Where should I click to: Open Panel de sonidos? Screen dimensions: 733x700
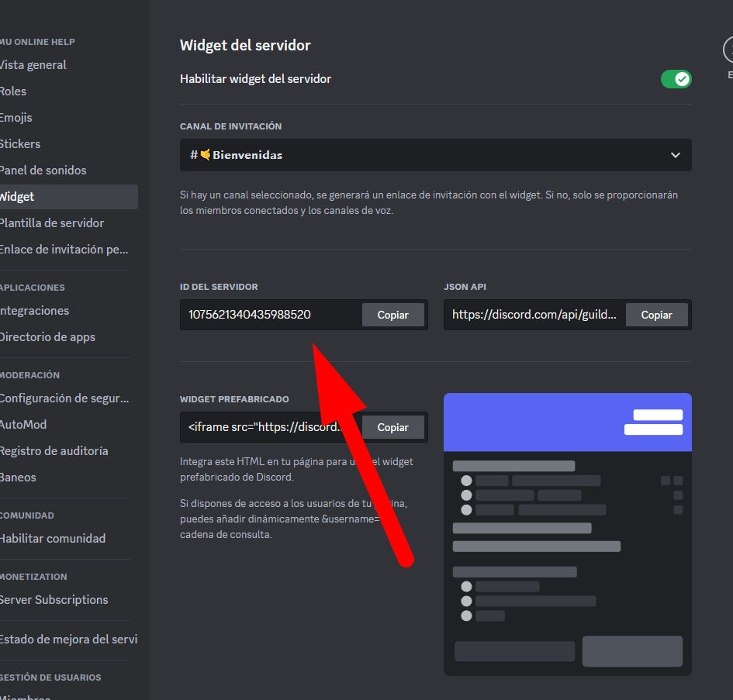click(43, 170)
